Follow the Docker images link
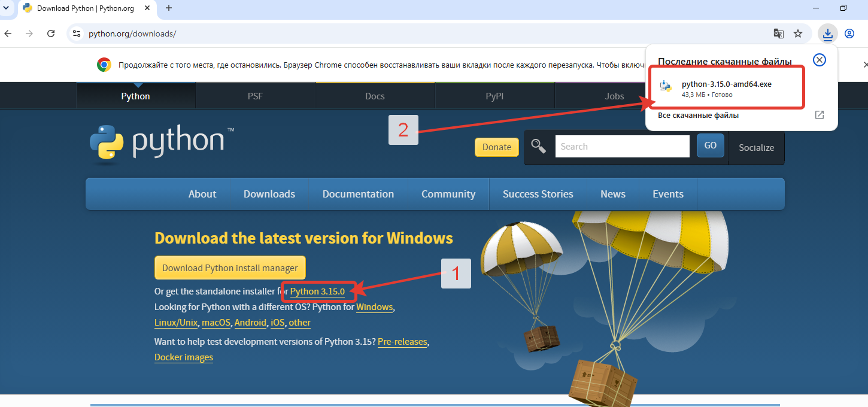 coord(184,357)
